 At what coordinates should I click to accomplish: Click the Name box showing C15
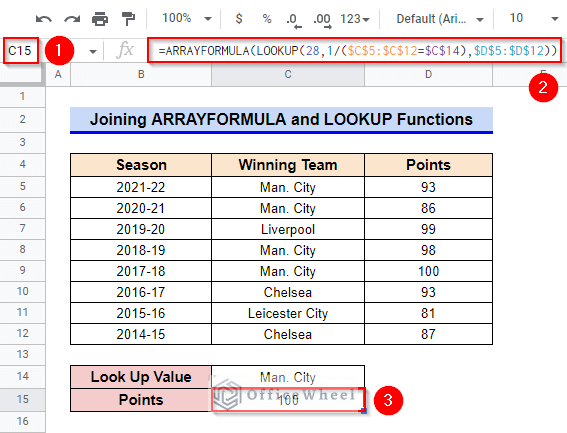[x=20, y=51]
